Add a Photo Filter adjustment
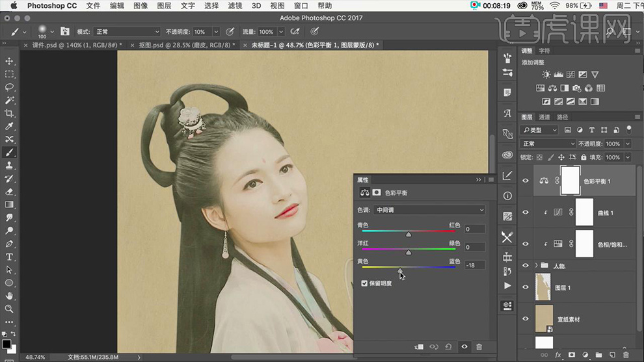Image resolution: width=644 pixels, height=362 pixels. [576, 88]
